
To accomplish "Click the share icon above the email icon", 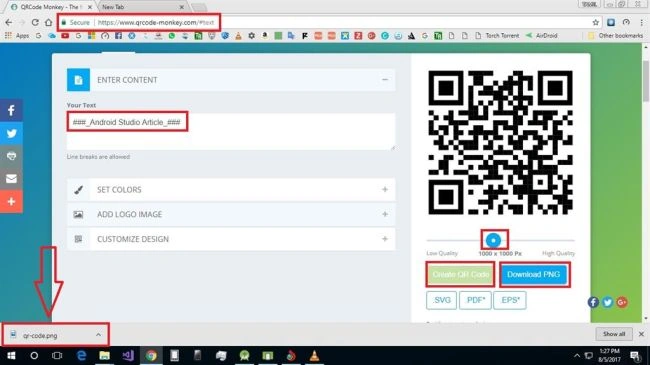I will coord(11,156).
